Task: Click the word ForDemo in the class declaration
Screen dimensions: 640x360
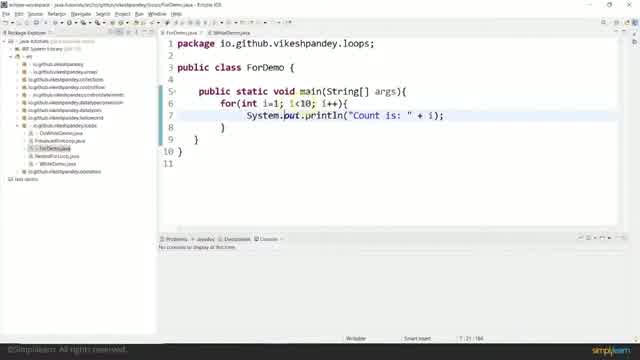Action: [265, 67]
